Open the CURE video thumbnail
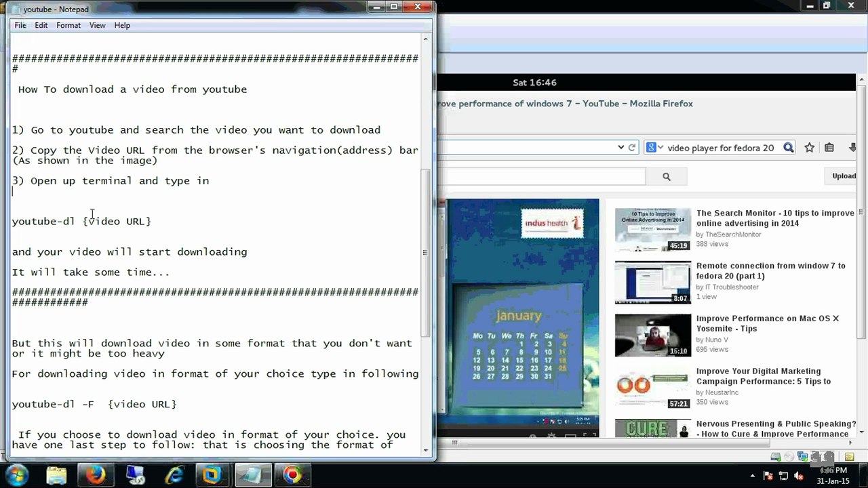The height and width of the screenshot is (488, 868). [x=653, y=428]
